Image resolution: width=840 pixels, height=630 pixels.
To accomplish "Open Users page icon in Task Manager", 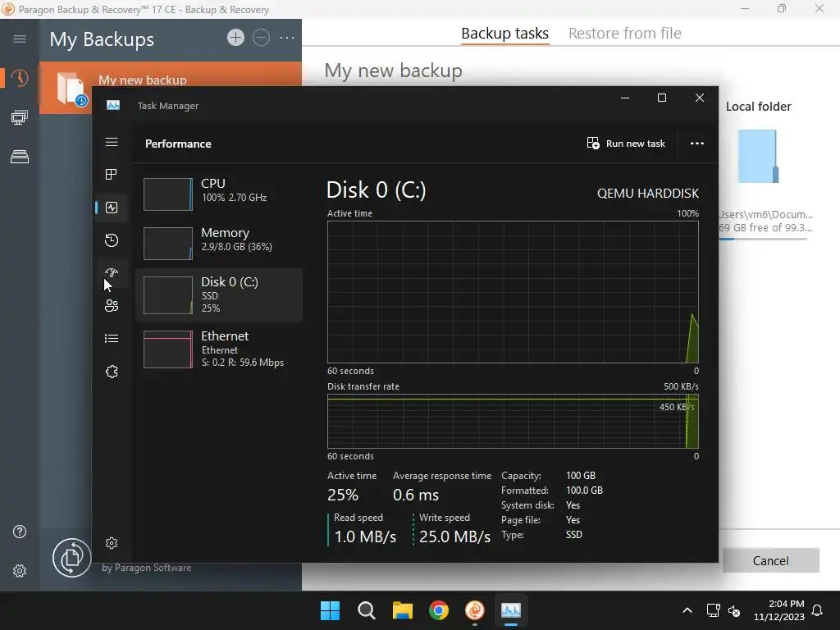I will tap(112, 305).
